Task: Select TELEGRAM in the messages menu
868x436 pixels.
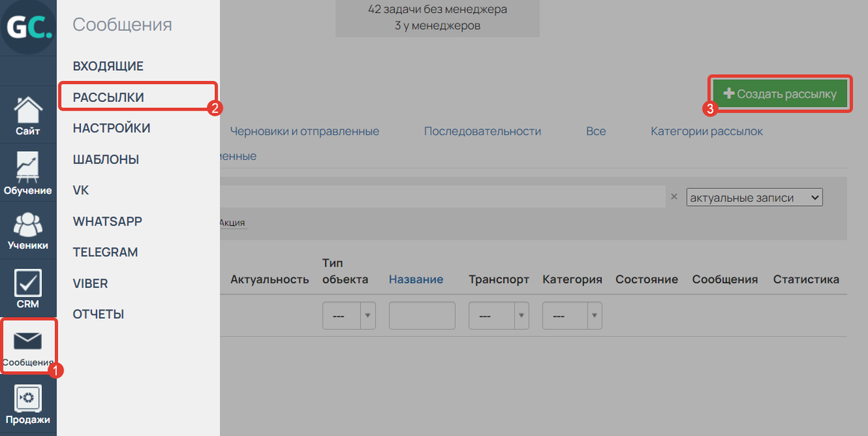Action: tap(105, 253)
